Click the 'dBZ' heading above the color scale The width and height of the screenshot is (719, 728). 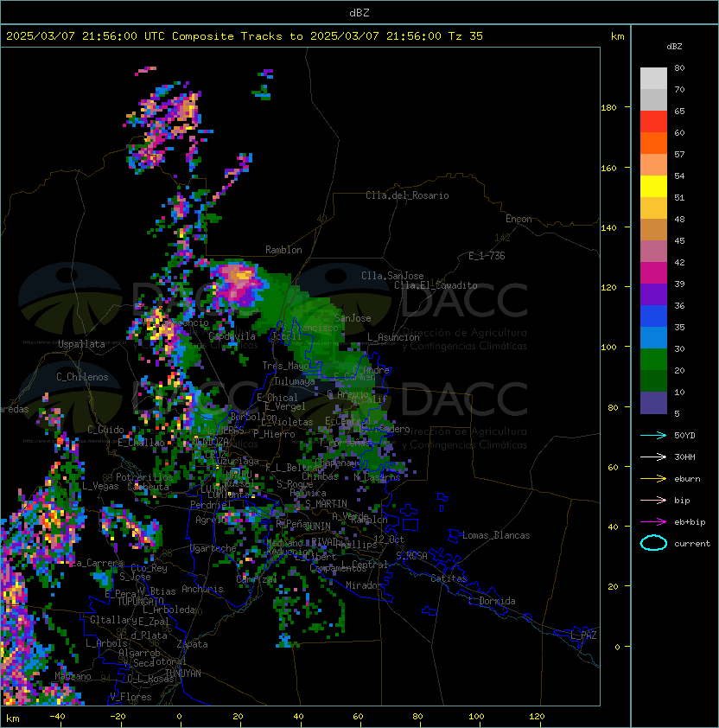coord(674,47)
